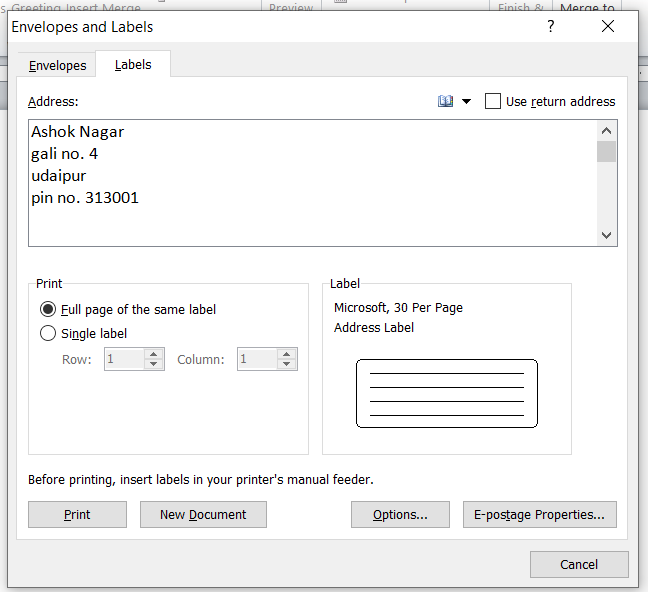Open the address book dropdown arrow
The image size is (648, 592).
point(466,102)
